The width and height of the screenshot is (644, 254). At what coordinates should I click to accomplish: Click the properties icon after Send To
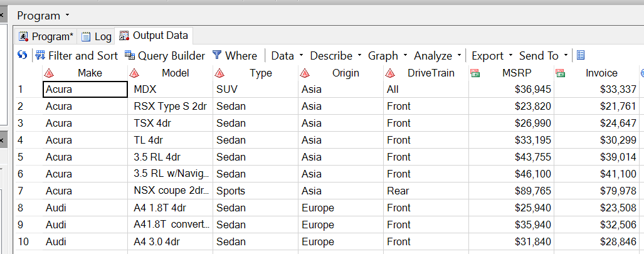[581, 56]
